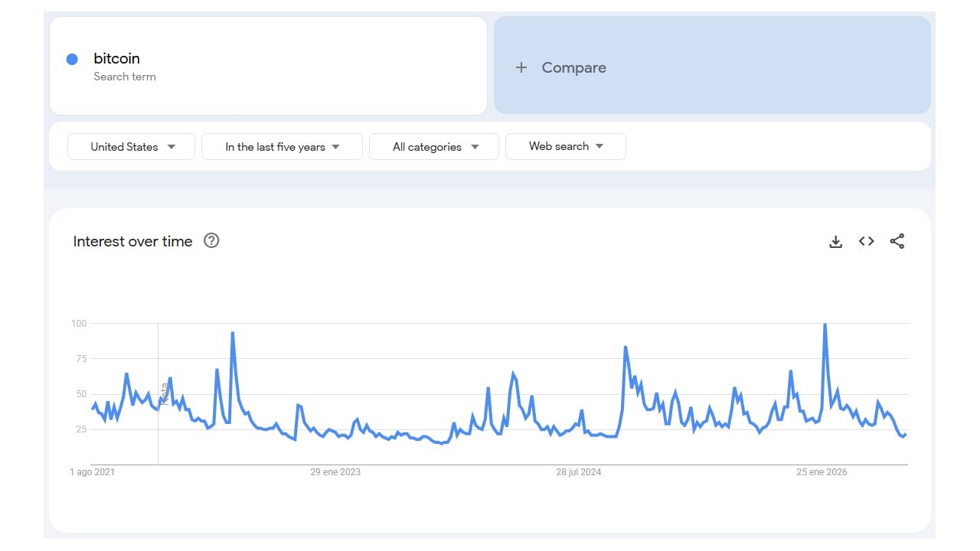Expand the United States region dropdown

tap(132, 147)
